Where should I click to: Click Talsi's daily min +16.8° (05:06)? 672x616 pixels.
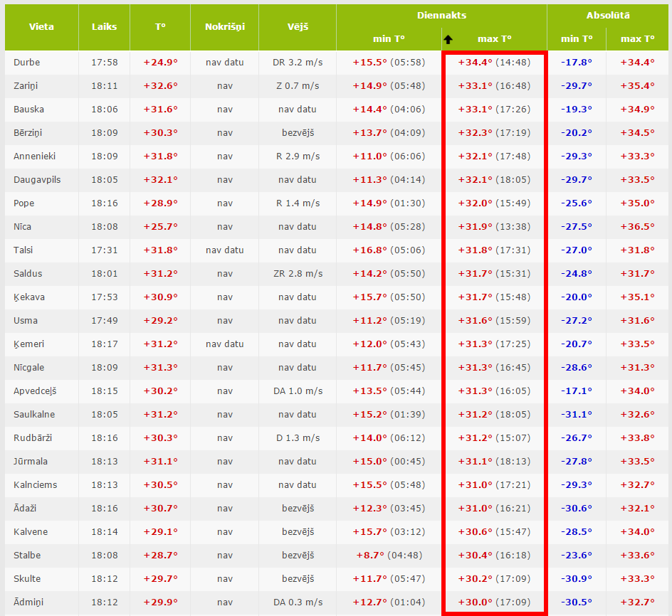coord(389,250)
